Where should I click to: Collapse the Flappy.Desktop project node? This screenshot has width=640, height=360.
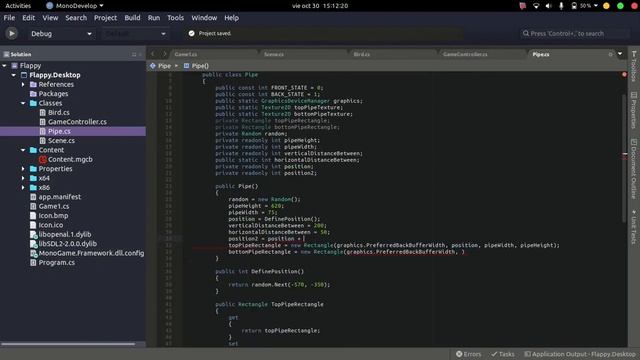[x=14, y=75]
